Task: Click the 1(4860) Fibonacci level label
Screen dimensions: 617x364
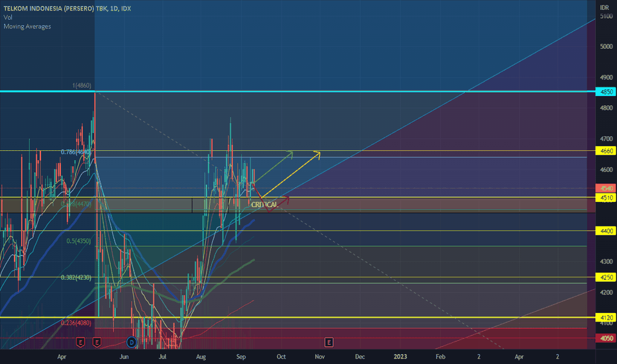Action: 82,85
